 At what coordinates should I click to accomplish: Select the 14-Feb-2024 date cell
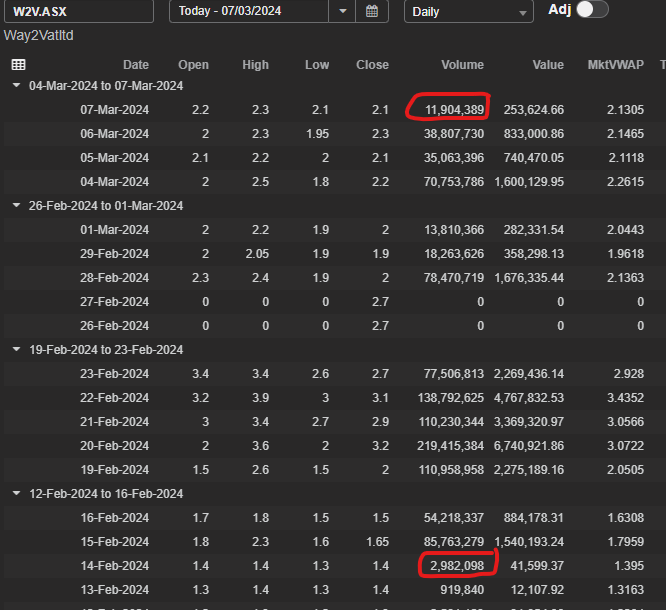[114, 566]
